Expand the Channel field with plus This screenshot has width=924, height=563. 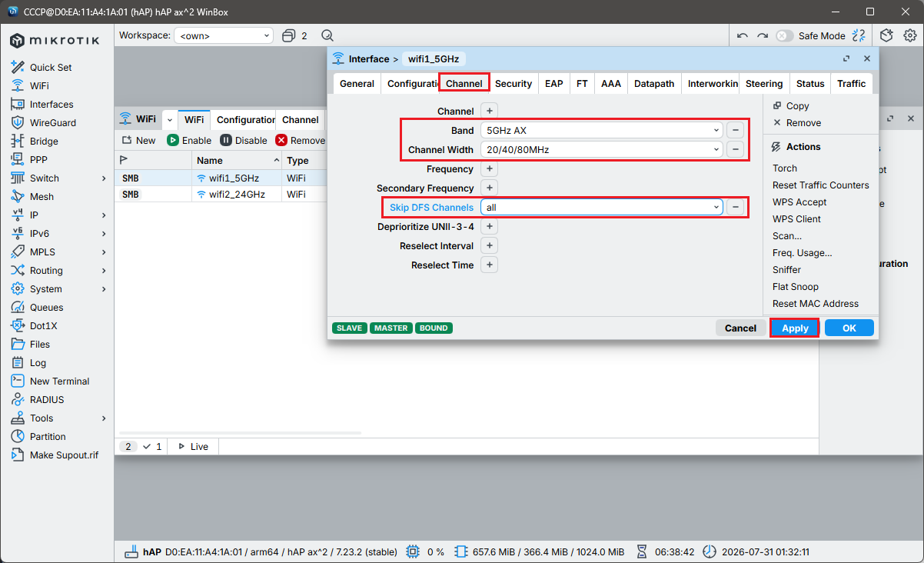pos(490,111)
